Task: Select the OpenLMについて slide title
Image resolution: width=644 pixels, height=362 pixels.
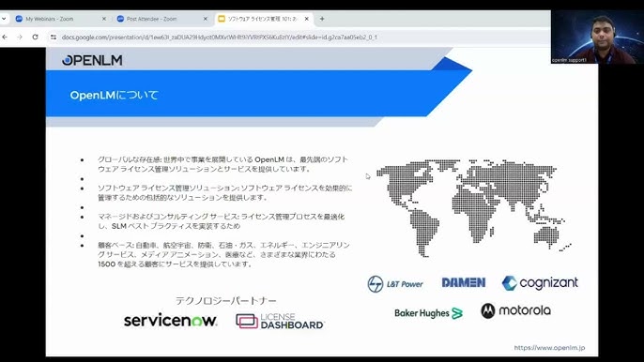Action: tap(115, 96)
